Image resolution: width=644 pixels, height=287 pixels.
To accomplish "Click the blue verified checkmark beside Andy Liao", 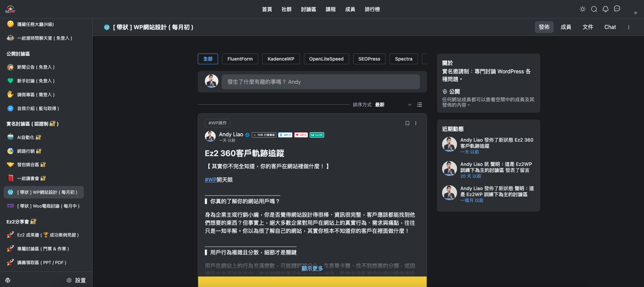I will click(247, 135).
